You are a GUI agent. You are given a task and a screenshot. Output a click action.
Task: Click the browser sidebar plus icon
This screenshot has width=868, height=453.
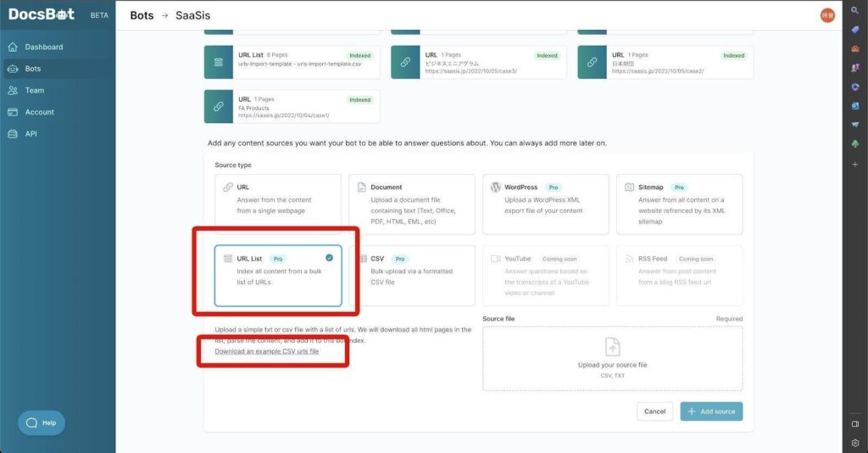pos(855,164)
